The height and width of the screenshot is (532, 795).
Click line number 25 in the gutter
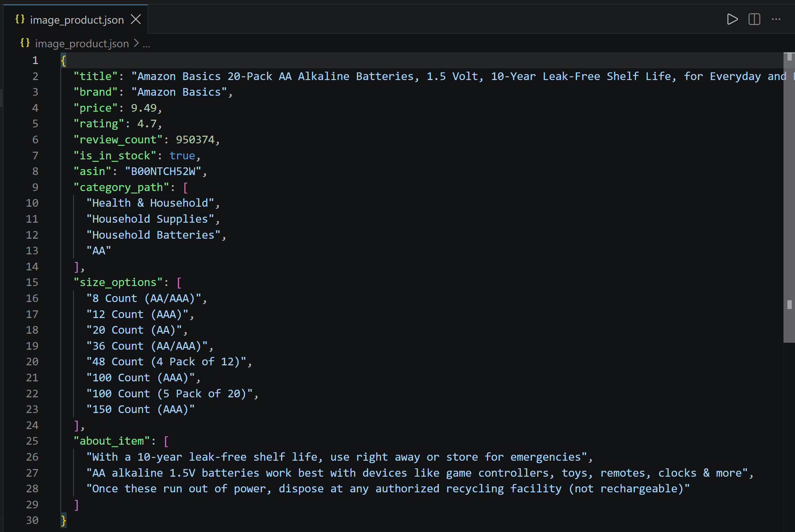(x=32, y=441)
